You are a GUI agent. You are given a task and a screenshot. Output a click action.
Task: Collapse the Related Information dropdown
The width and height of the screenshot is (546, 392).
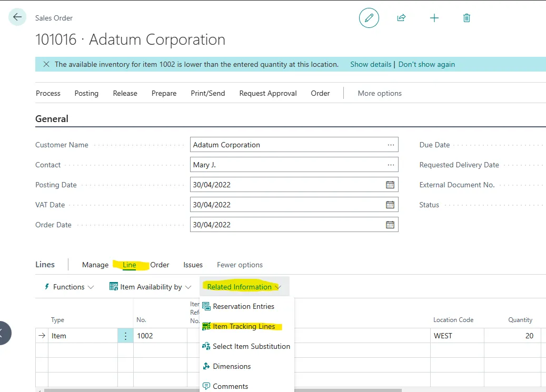pos(277,287)
